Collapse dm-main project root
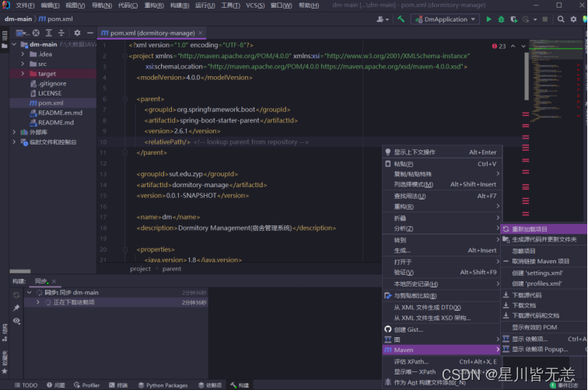Viewport: 588px width, 390px height. (14, 44)
